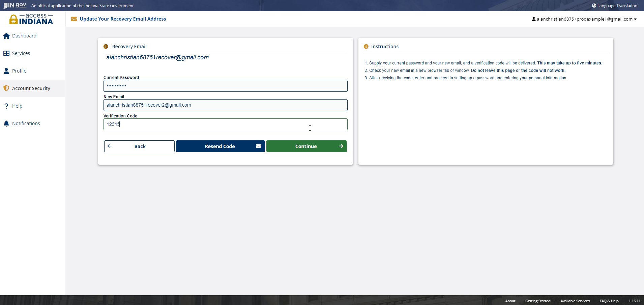Click into the New Email field
The width and height of the screenshot is (644, 305).
pos(225,105)
